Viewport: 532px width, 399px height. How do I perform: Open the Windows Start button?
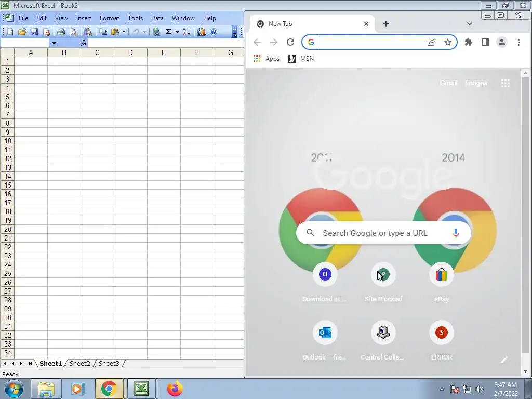point(14,389)
